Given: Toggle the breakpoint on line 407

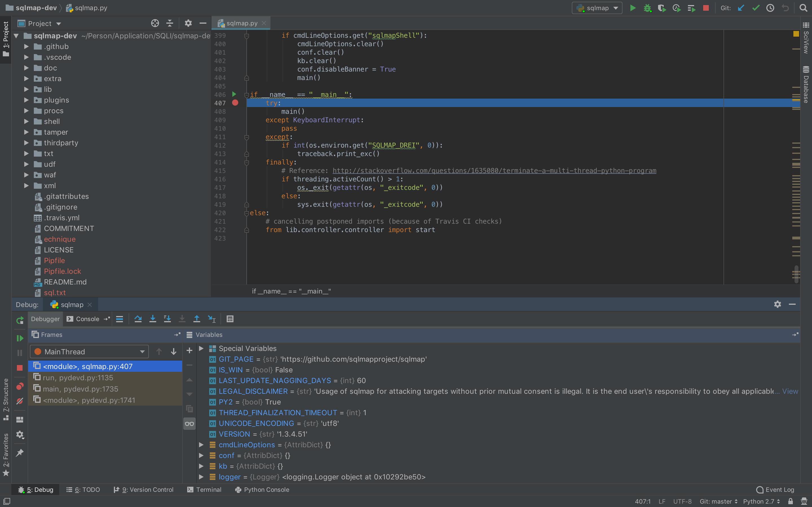Looking at the screenshot, I should (x=235, y=103).
